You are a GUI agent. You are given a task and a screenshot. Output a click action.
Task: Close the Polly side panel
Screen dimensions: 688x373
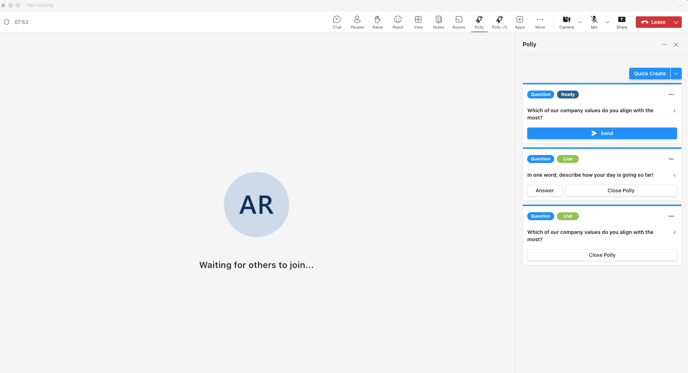pos(676,44)
